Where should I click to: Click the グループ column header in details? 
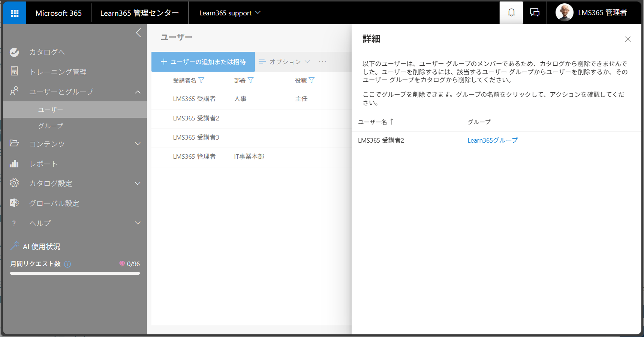click(x=479, y=122)
